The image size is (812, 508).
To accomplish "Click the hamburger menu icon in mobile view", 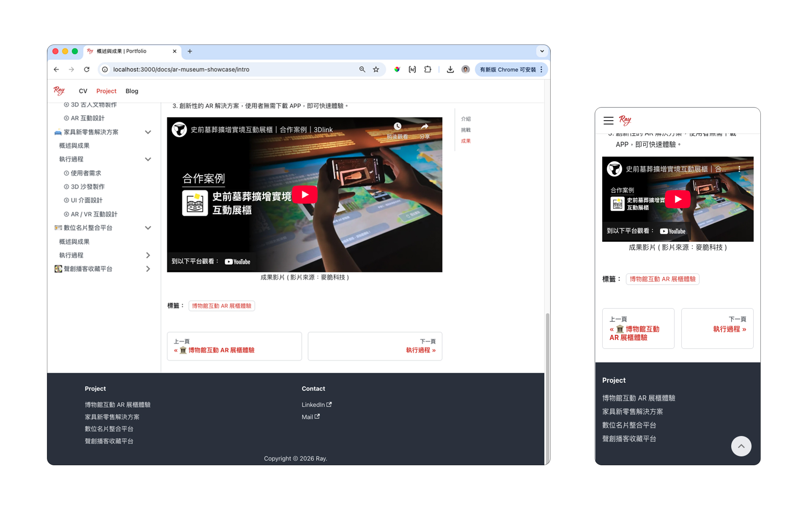I will click(x=608, y=121).
